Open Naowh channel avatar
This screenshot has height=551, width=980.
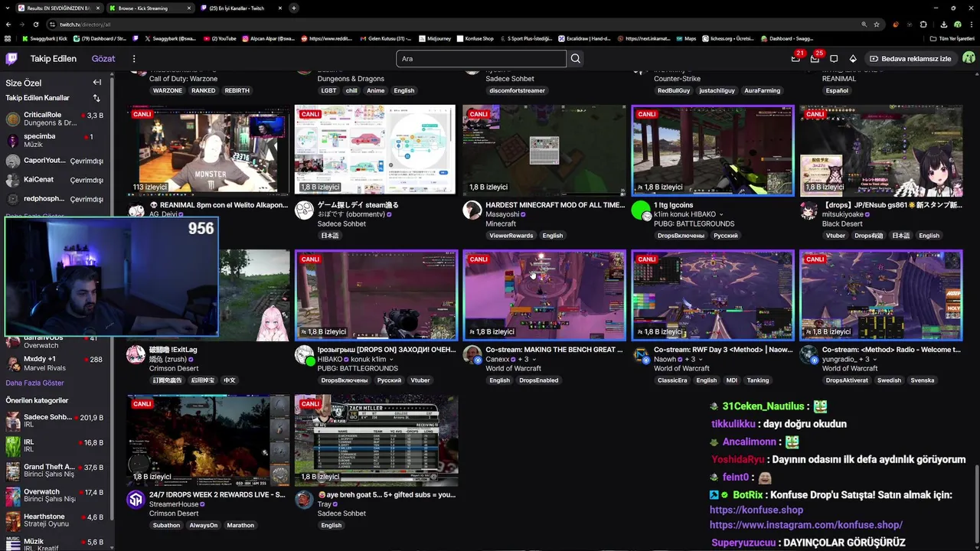click(641, 355)
